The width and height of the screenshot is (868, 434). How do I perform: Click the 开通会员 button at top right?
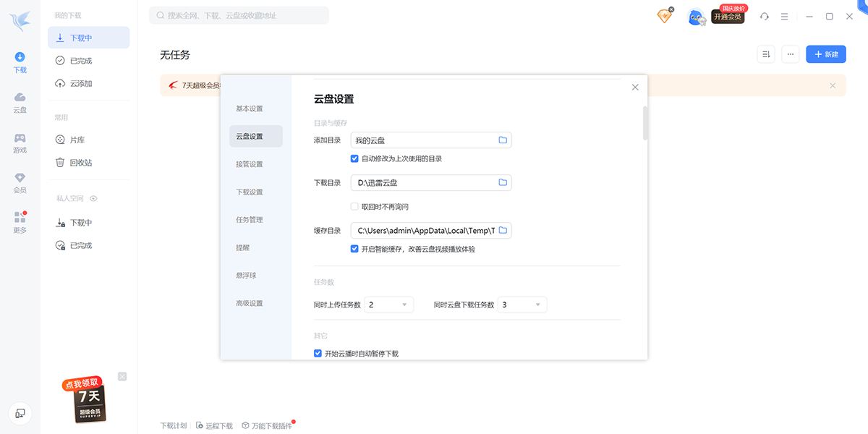click(x=728, y=16)
